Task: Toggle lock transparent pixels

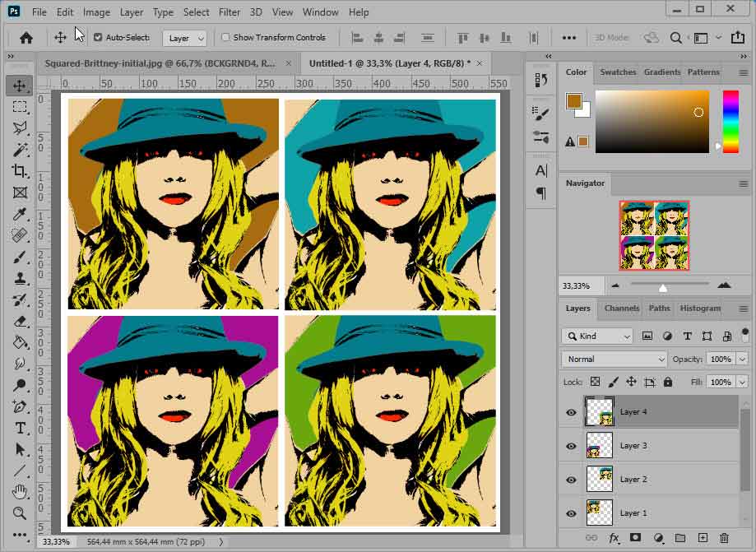Action: (596, 382)
